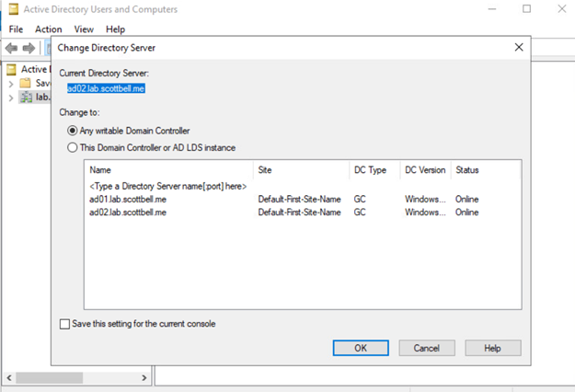575x392 pixels.
Task: Click the lab domain icon in tree
Action: pyautogui.click(x=27, y=98)
